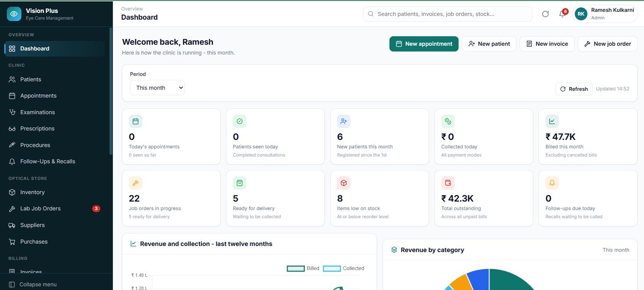The height and width of the screenshot is (290, 644).
Task: Click the blue slice of the pie chart
Action: [x=479, y=279]
